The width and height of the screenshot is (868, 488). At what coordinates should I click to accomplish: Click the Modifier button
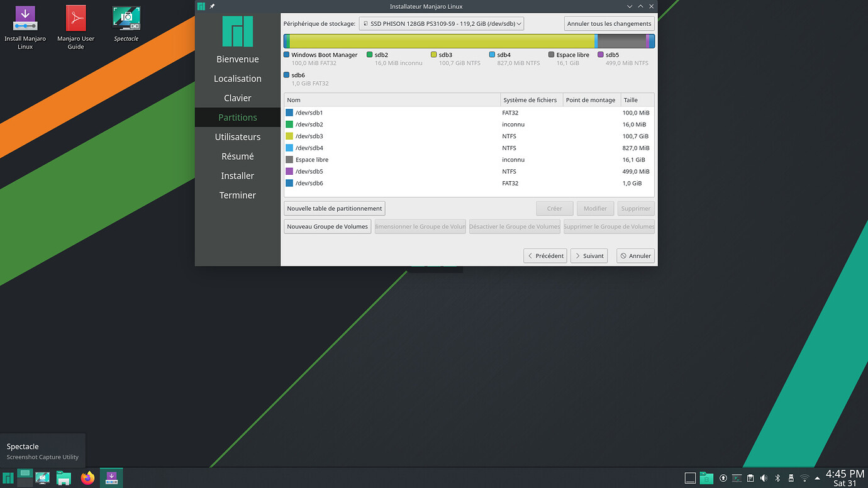(x=595, y=208)
